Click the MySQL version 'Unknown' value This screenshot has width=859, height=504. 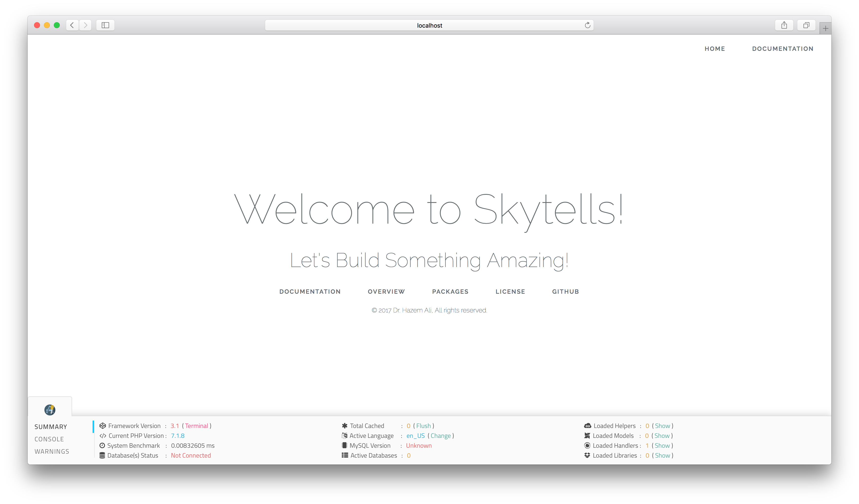point(419,446)
